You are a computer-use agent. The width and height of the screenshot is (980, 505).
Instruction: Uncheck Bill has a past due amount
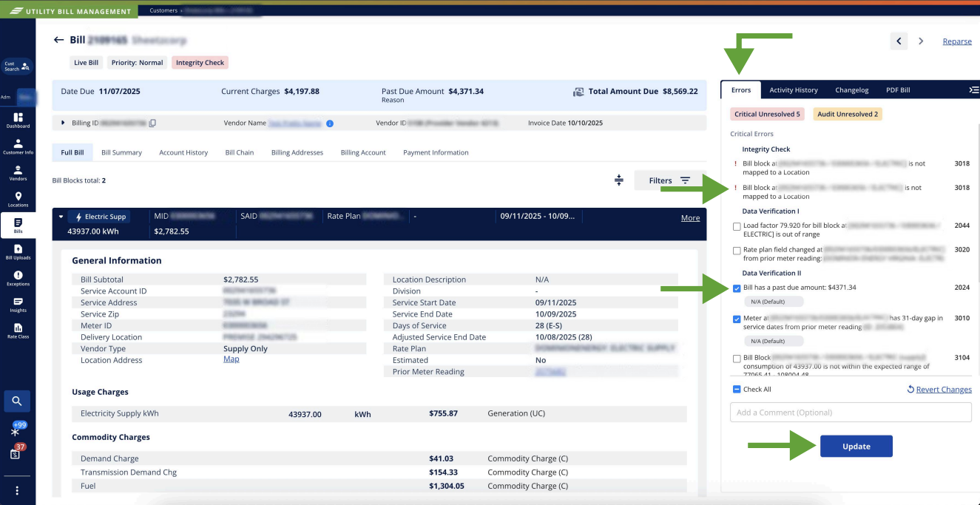[737, 288]
